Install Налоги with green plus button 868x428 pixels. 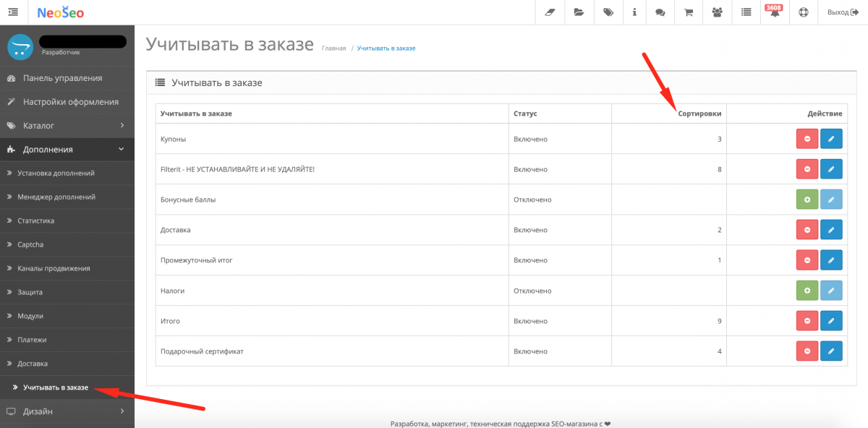pyautogui.click(x=807, y=291)
